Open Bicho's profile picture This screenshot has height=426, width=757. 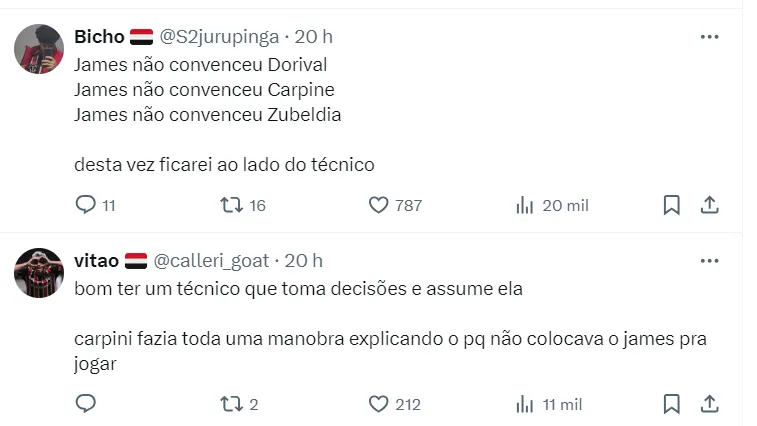tap(39, 49)
